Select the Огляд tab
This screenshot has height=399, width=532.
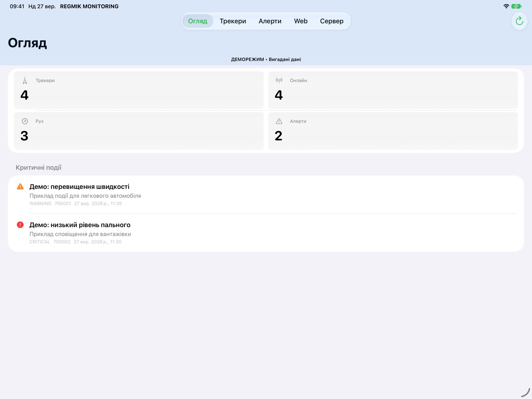198,21
